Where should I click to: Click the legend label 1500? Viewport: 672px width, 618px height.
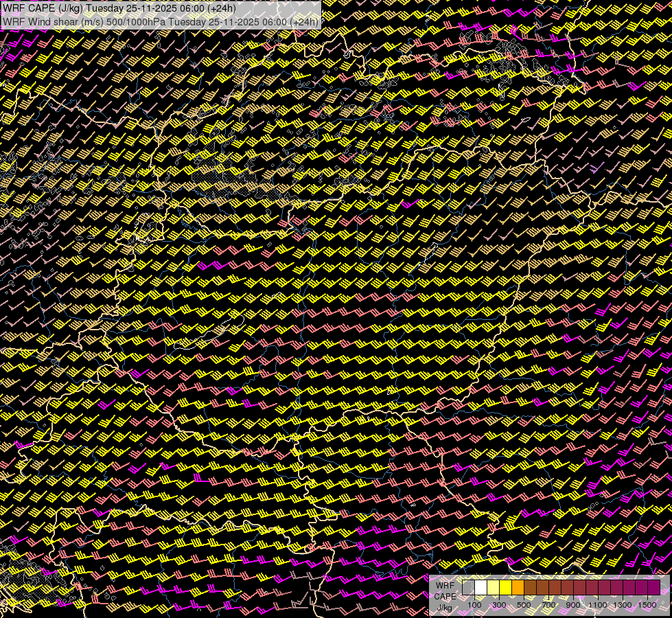click(x=647, y=605)
